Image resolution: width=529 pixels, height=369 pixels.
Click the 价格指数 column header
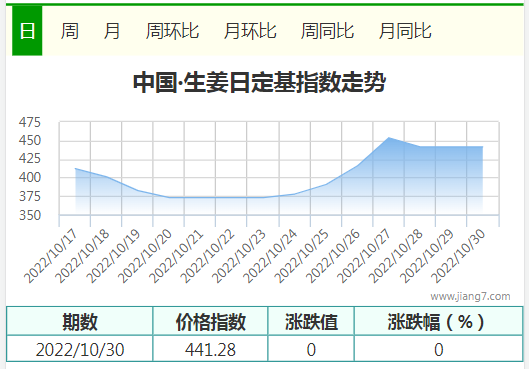[210, 321]
